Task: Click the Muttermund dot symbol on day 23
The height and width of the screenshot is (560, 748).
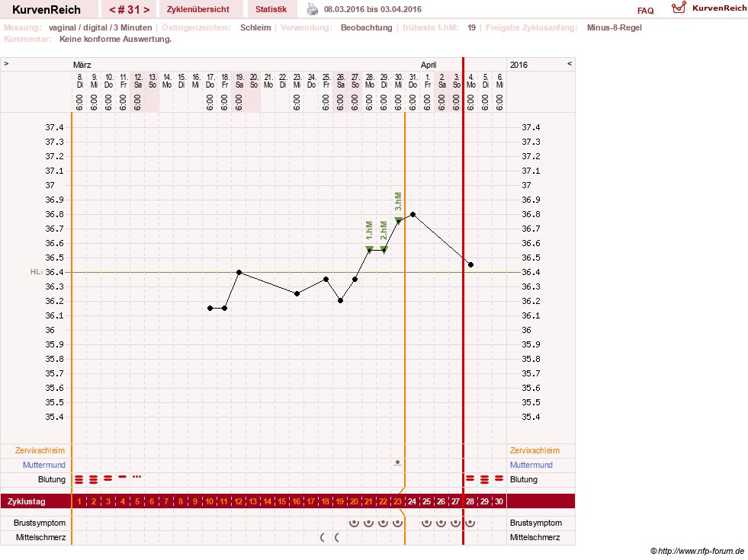Action: (398, 462)
